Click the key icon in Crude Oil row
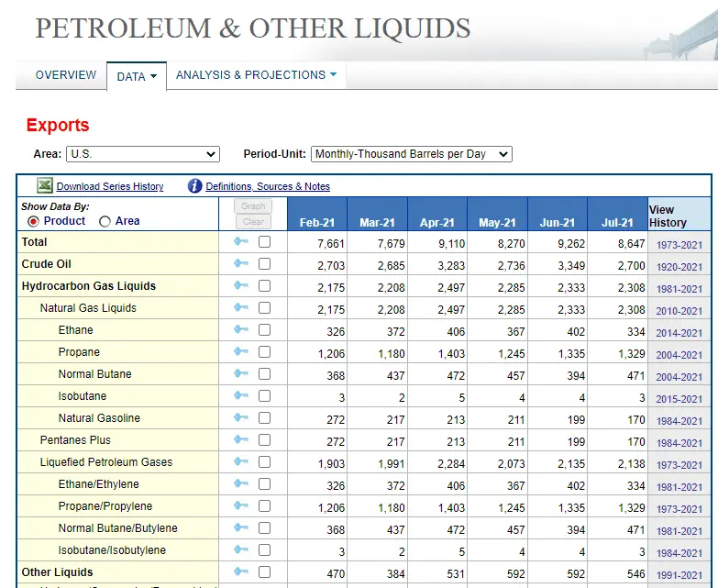Image resolution: width=718 pixels, height=588 pixels. point(241,263)
